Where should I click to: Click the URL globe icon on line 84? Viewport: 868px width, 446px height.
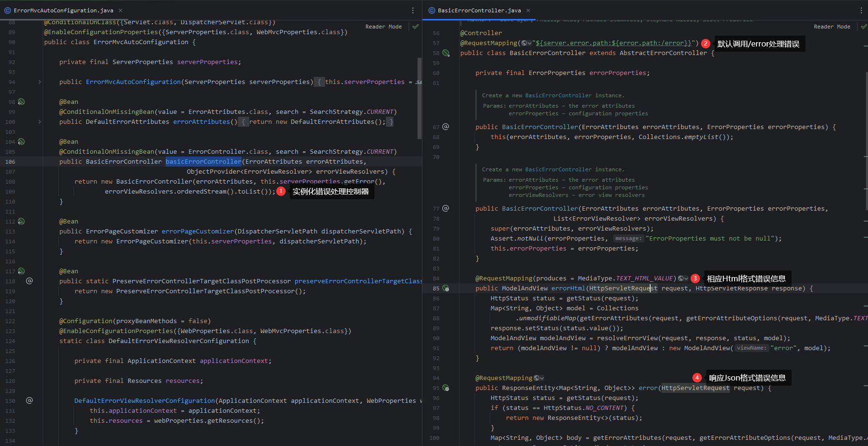(x=681, y=279)
